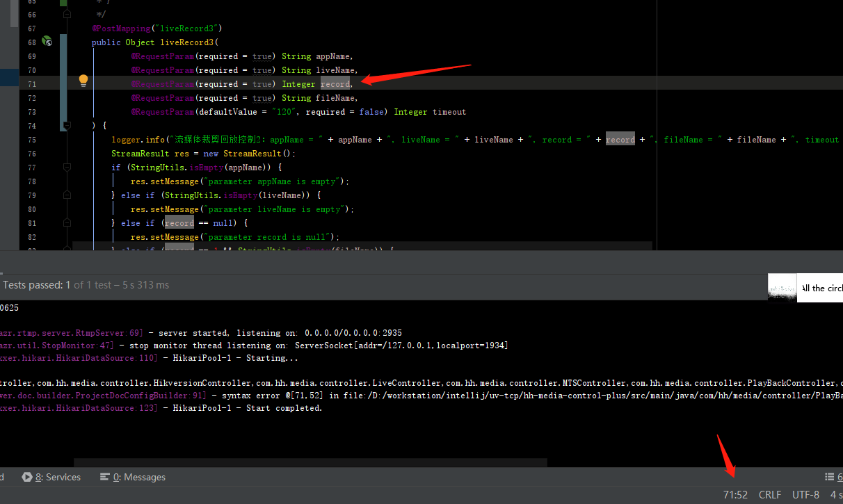
Task: Click the Services tool window icon
Action: tap(27, 477)
